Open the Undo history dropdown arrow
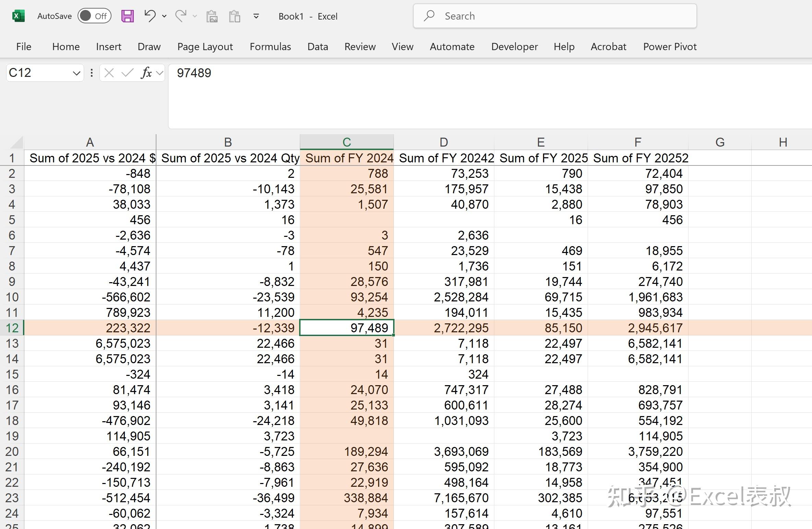Image resolution: width=812 pixels, height=529 pixels. 164,16
